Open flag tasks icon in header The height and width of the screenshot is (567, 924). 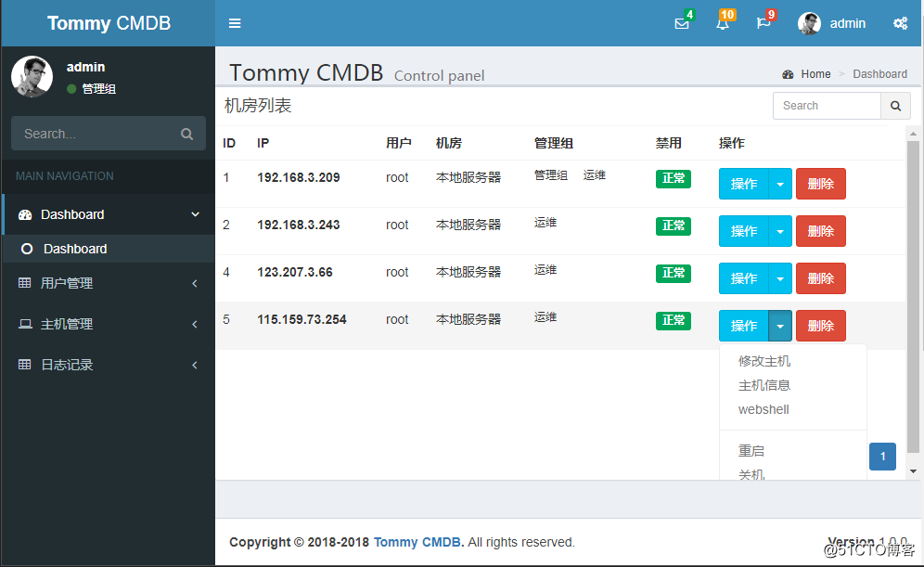(764, 23)
